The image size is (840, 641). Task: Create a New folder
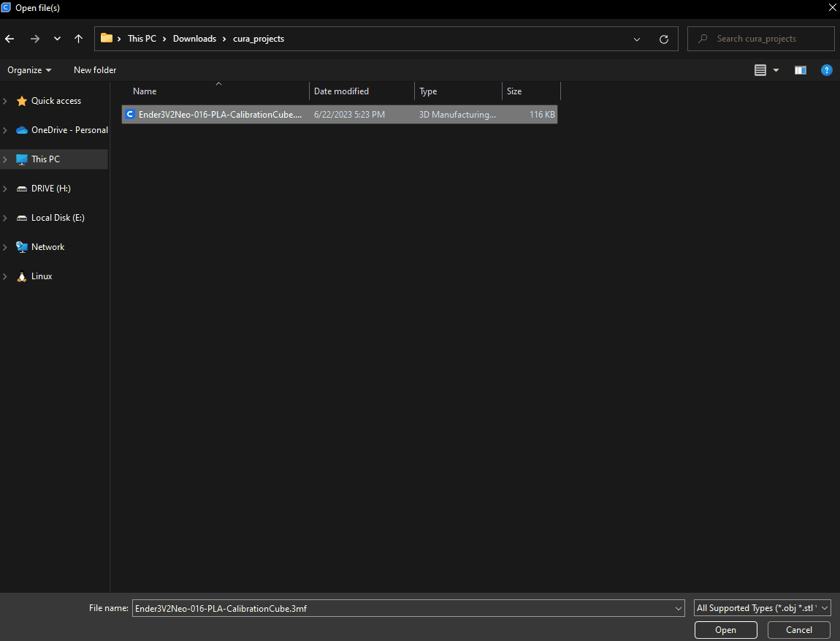tap(95, 70)
